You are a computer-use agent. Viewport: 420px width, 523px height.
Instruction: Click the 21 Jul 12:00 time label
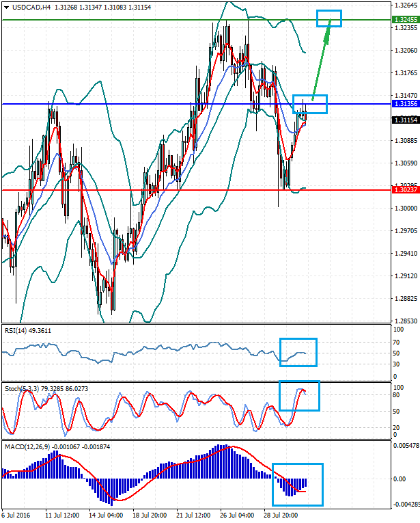point(195,514)
